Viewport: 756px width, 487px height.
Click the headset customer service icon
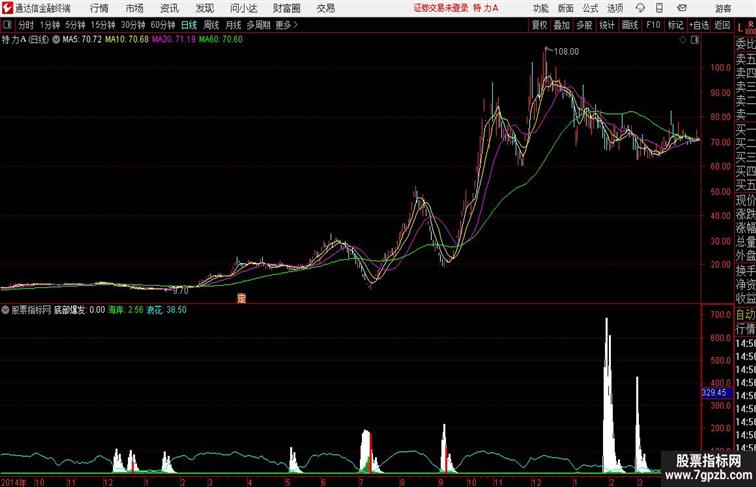640,8
